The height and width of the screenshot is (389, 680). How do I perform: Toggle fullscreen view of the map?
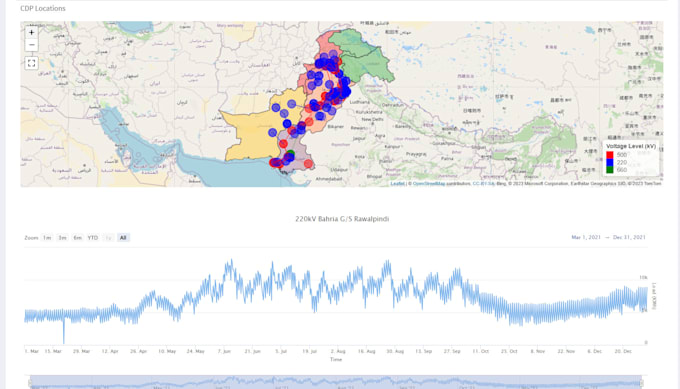pyautogui.click(x=31, y=63)
